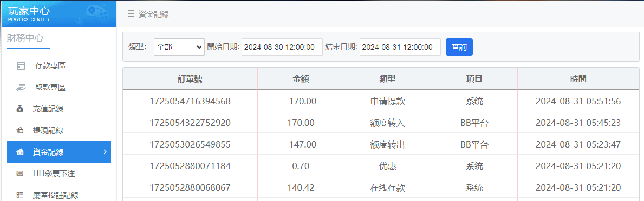The image size is (644, 201).
Task: Click the 訂單號 column header
Action: 190,79
